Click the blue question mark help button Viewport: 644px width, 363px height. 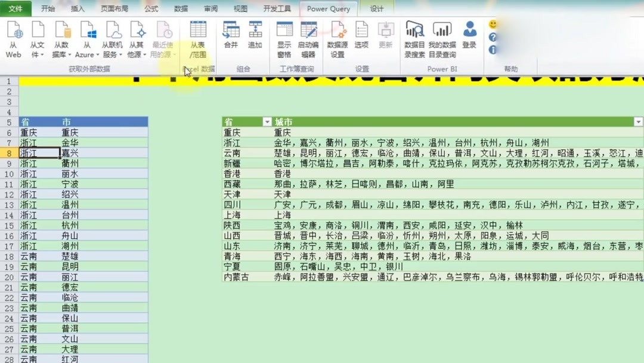(x=493, y=38)
